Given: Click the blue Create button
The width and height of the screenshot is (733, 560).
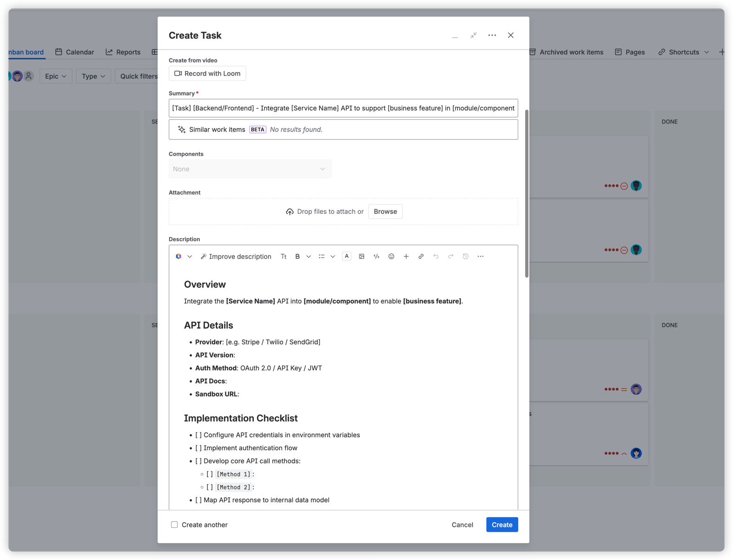Looking at the screenshot, I should [502, 525].
